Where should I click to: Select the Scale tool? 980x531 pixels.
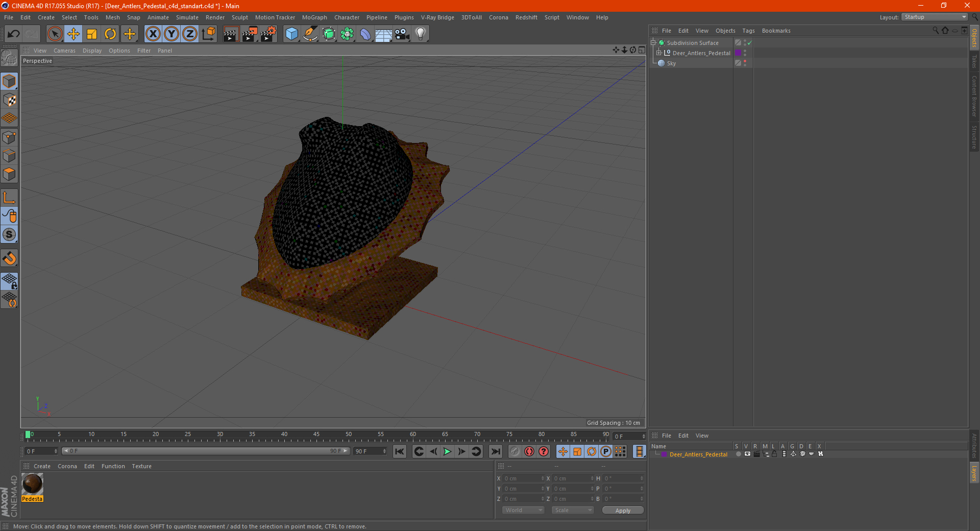click(92, 34)
